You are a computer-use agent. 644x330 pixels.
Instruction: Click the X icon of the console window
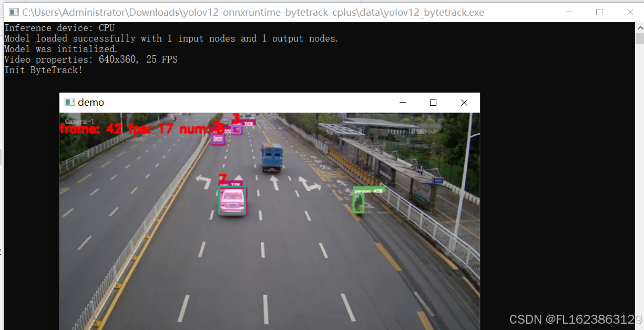click(630, 12)
